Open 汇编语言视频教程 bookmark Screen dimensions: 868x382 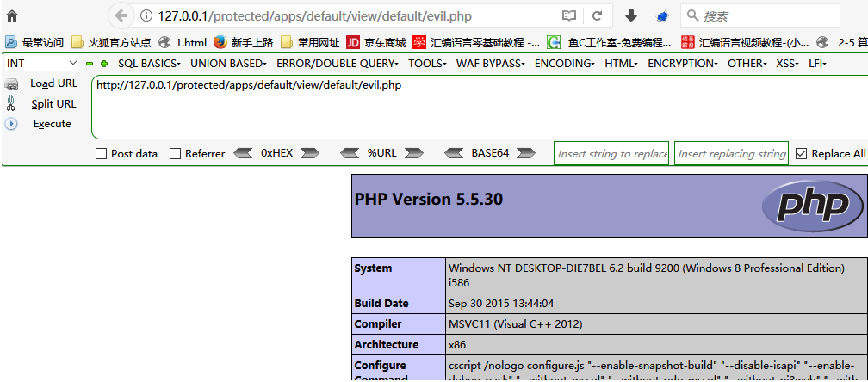(x=746, y=42)
